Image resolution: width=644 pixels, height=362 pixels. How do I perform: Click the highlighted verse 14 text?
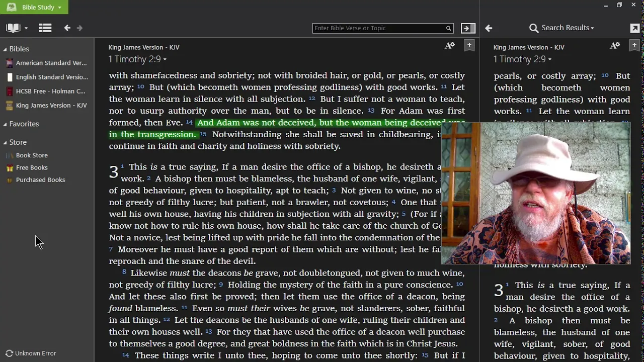287,128
